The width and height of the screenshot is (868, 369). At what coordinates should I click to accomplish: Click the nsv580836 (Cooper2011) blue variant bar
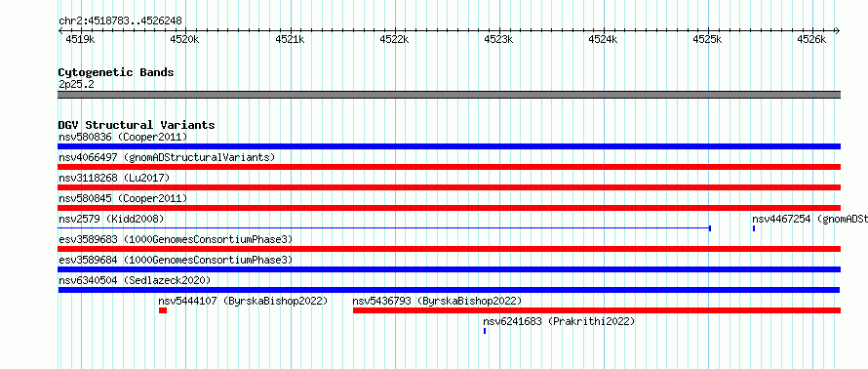click(x=449, y=146)
